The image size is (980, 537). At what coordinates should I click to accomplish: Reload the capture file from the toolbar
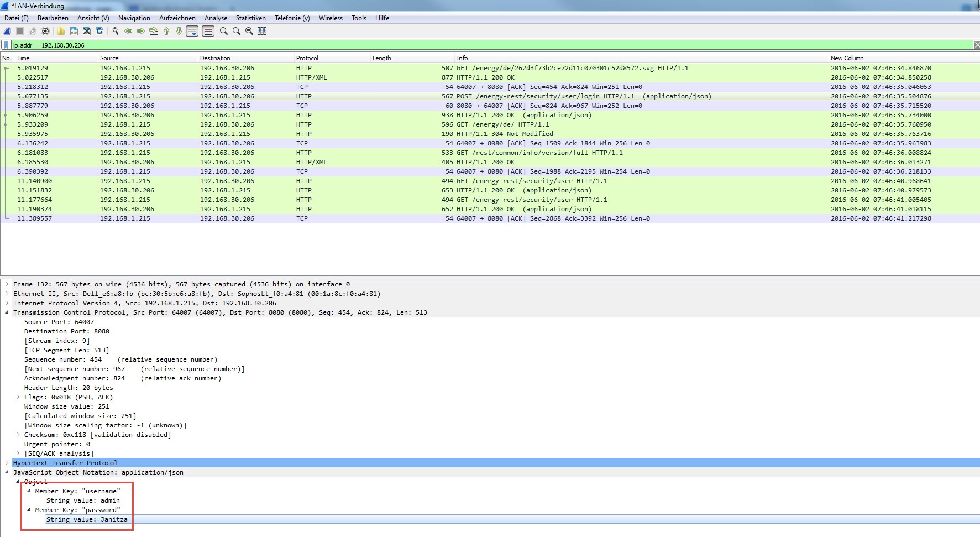click(x=99, y=31)
